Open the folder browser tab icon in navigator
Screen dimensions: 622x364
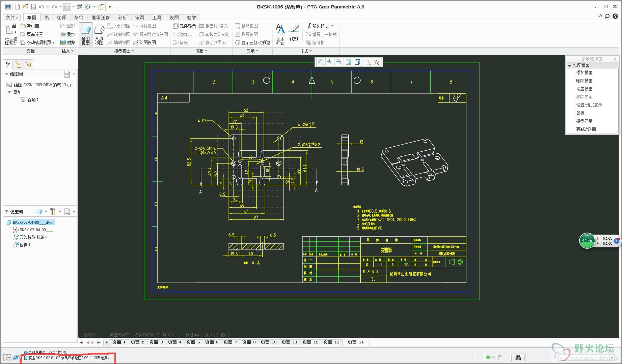tap(18, 64)
